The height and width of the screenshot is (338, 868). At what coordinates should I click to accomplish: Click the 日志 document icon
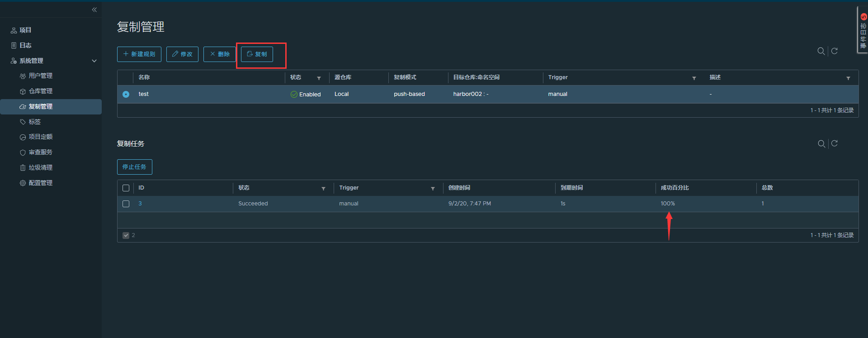pyautogui.click(x=14, y=45)
